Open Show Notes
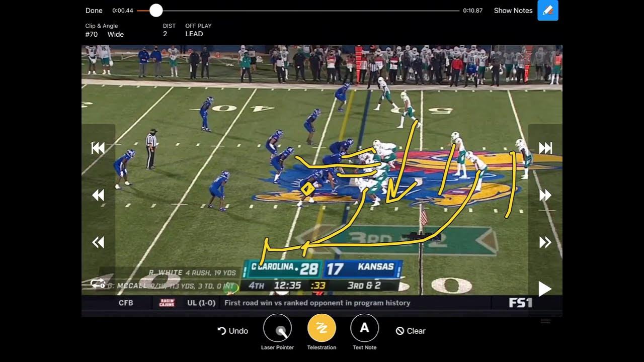The width and height of the screenshot is (644, 362). 513,11
